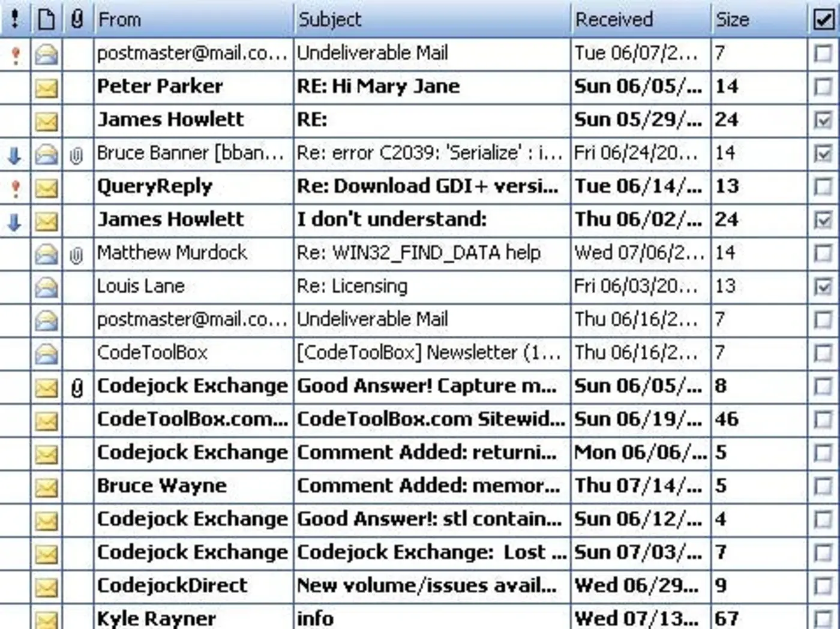Click paperclip on 'Good Answer! Capture' row
Viewport: 840px width, 629px height.
click(77, 388)
